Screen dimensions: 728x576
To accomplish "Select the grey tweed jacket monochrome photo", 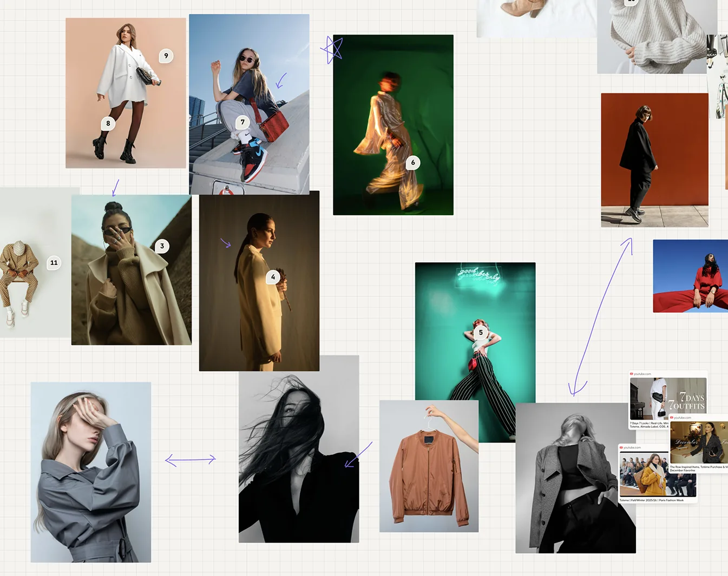I will [575, 478].
